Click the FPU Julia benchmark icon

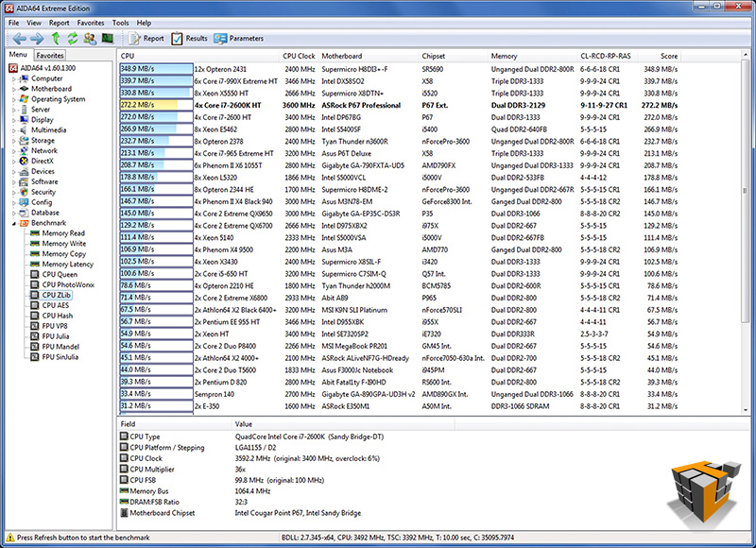(35, 336)
